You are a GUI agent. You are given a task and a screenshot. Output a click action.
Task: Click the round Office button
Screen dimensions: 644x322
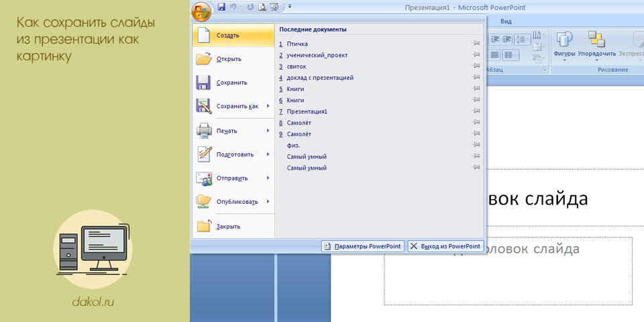(x=201, y=11)
